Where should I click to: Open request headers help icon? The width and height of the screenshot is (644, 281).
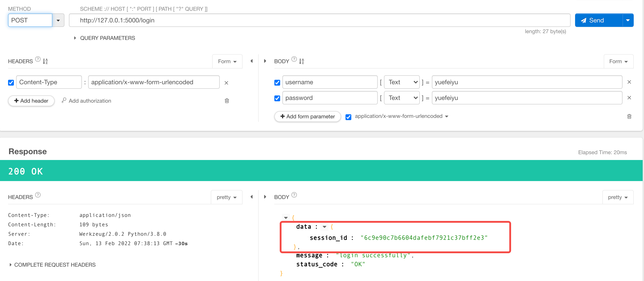coord(38,59)
